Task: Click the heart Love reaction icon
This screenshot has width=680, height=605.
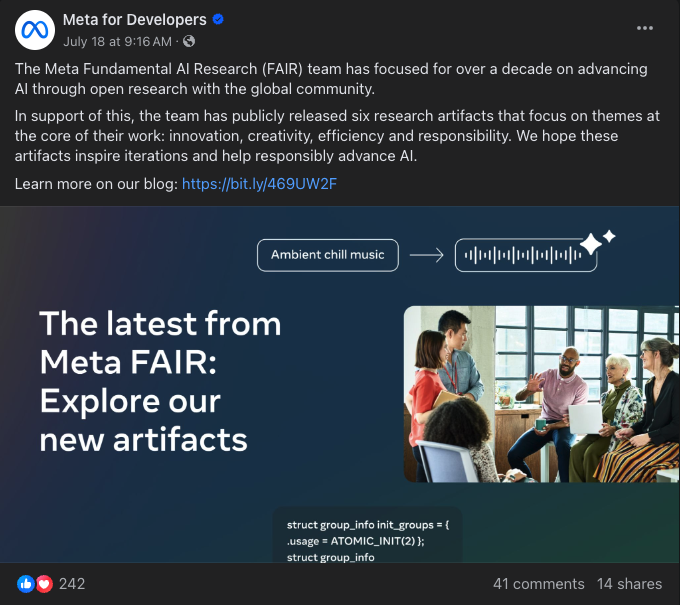Action: pyautogui.click(x=44, y=584)
